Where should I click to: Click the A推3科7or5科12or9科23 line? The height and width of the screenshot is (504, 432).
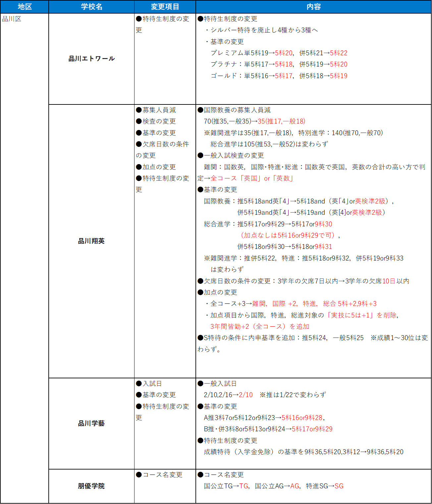pyautogui.click(x=264, y=418)
